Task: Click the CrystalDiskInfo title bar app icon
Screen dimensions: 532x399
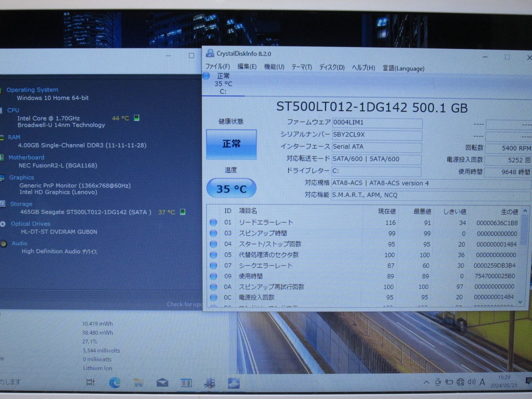Action: pos(210,53)
